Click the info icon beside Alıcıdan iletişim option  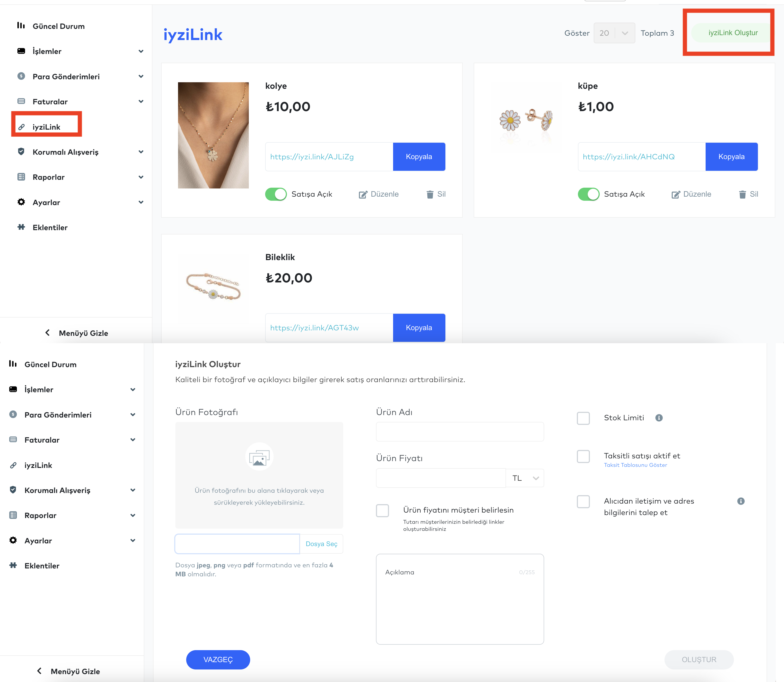(741, 501)
